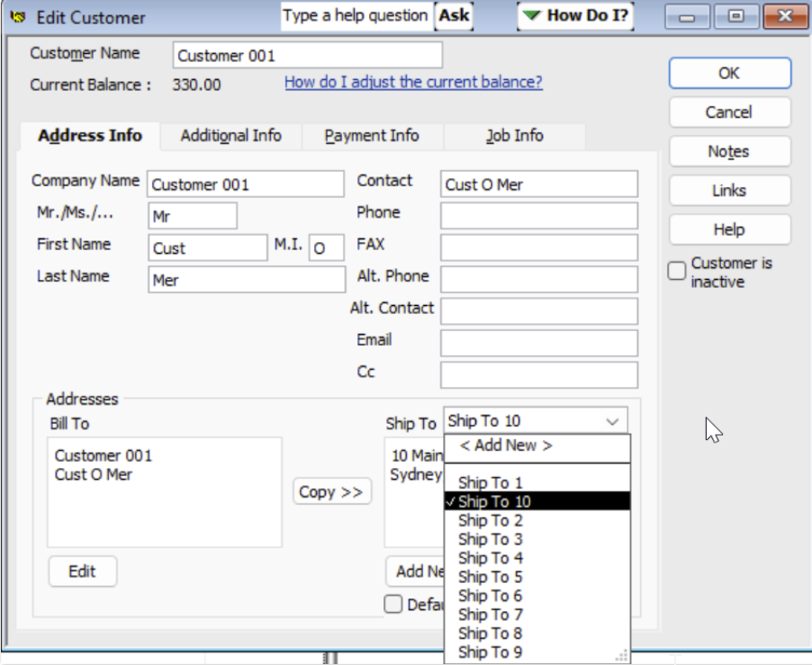Viewport: 812px width, 665px height.
Task: Click the Alt. Contact field
Action: pos(539,311)
